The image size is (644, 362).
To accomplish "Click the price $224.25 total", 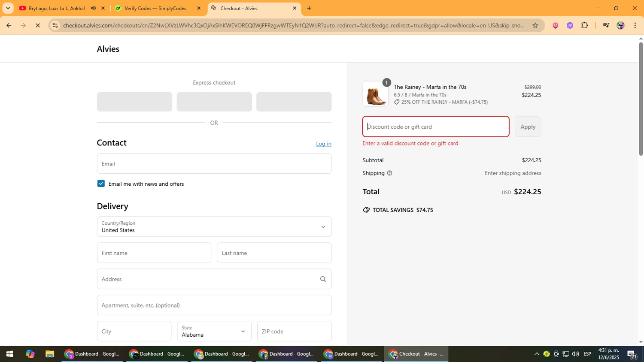I will coord(528,192).
